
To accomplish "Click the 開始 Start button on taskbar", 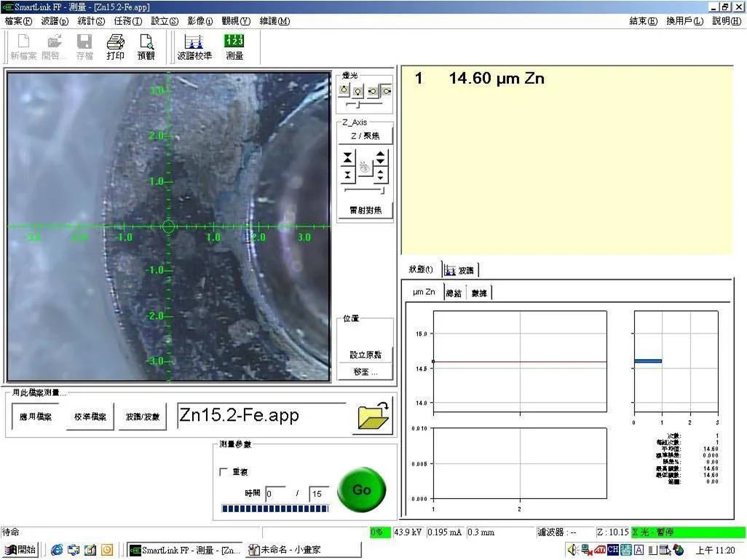I will tap(20, 550).
